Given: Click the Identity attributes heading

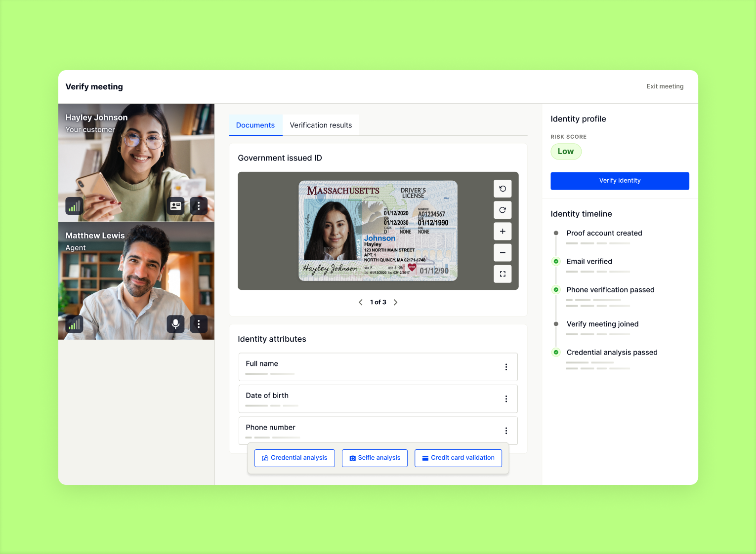Looking at the screenshot, I should 272,339.
